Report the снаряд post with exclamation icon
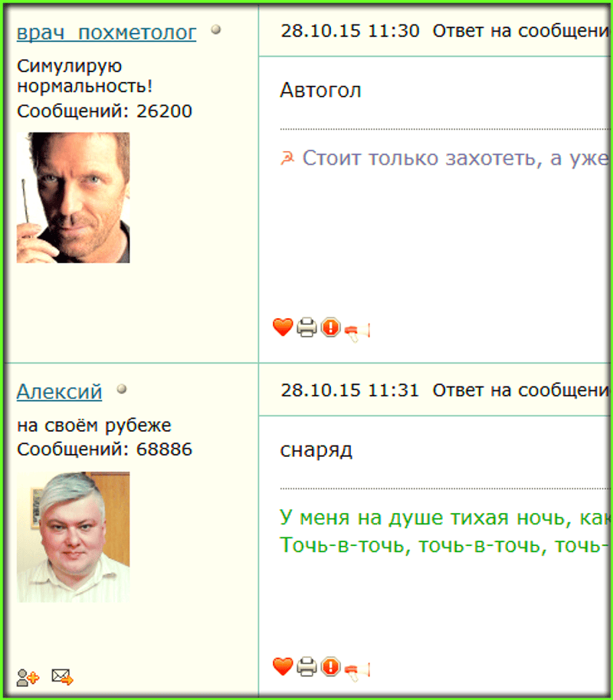 [330, 666]
